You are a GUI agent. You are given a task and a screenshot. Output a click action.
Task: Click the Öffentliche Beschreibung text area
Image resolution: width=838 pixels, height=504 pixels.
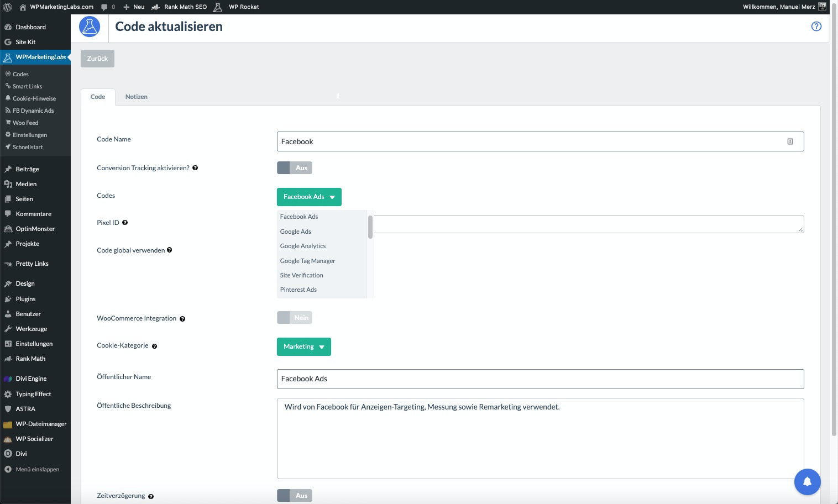coord(540,438)
